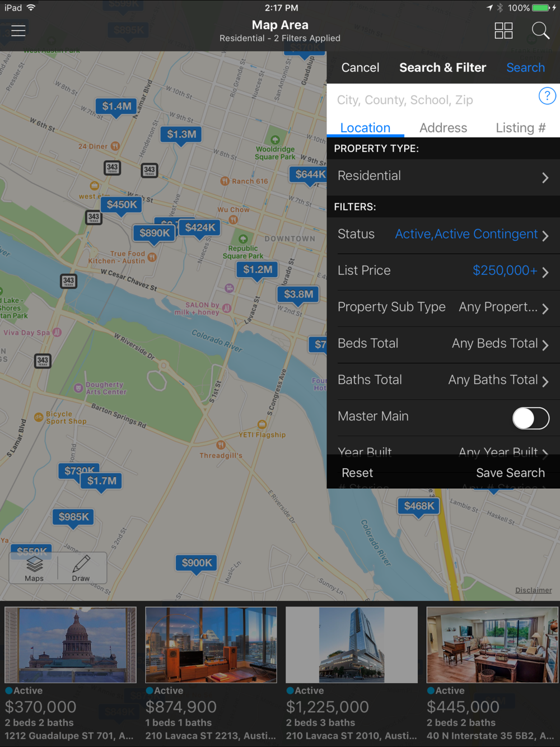
Task: Tap the magnifying glass search icon
Action: (540, 31)
